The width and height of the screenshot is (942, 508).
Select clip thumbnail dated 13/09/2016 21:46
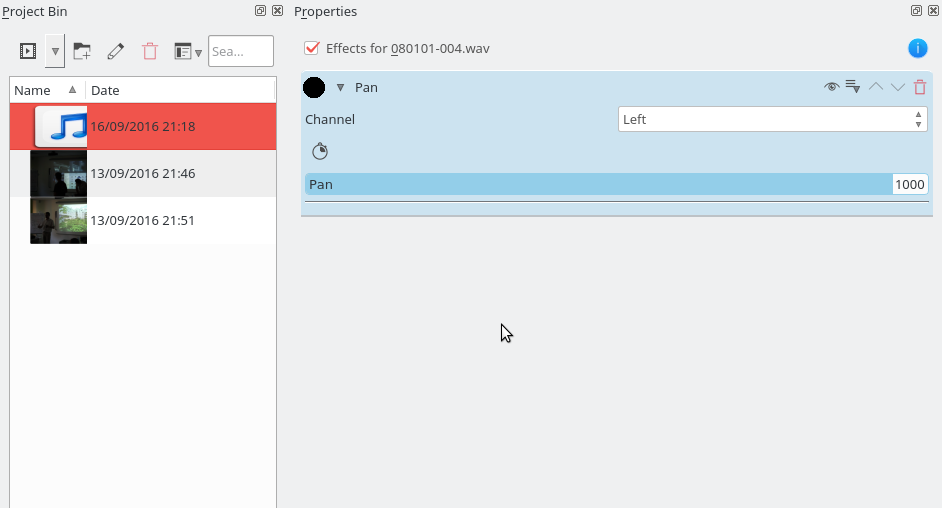point(58,174)
